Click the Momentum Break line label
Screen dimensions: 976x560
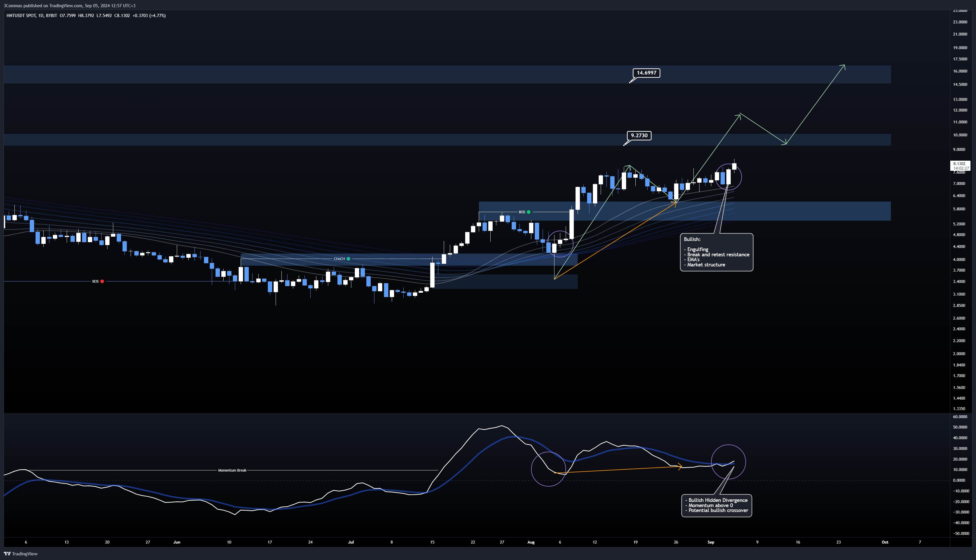coord(232,470)
